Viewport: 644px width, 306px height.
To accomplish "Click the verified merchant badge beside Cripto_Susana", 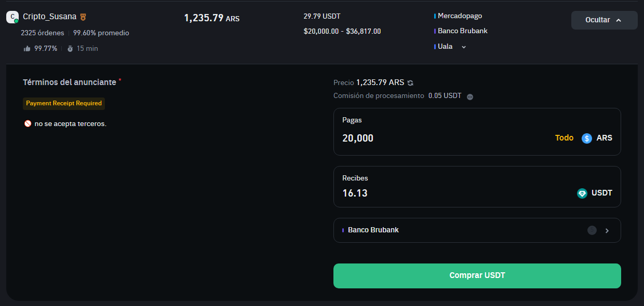I will click(83, 17).
